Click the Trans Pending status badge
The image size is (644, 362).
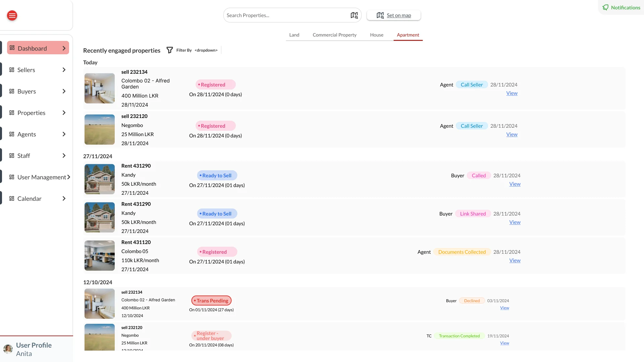click(211, 301)
